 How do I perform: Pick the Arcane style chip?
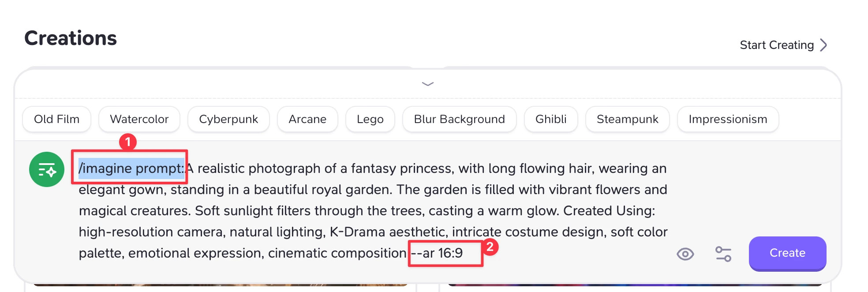click(x=307, y=119)
